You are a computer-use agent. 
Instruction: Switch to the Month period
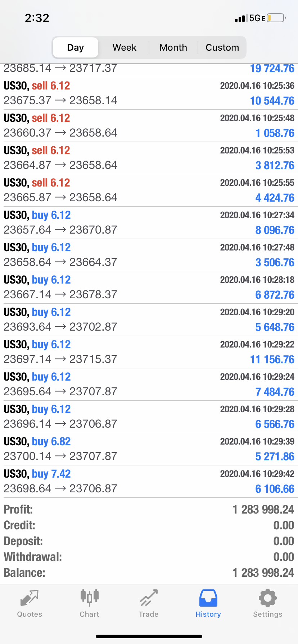point(173,47)
